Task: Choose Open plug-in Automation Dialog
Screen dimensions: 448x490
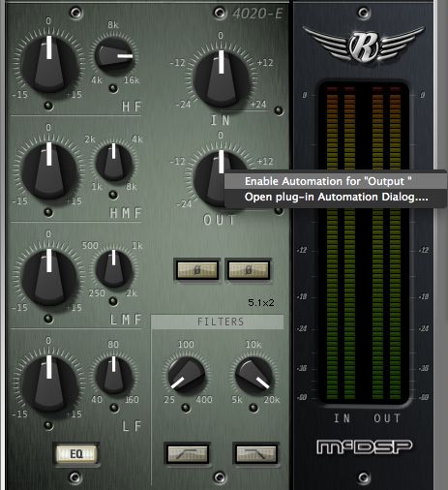Action: (336, 197)
